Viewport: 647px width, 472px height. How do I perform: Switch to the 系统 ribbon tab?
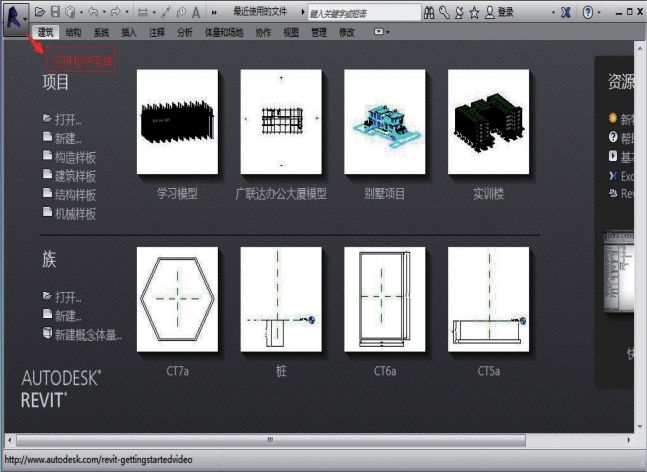coord(101,32)
